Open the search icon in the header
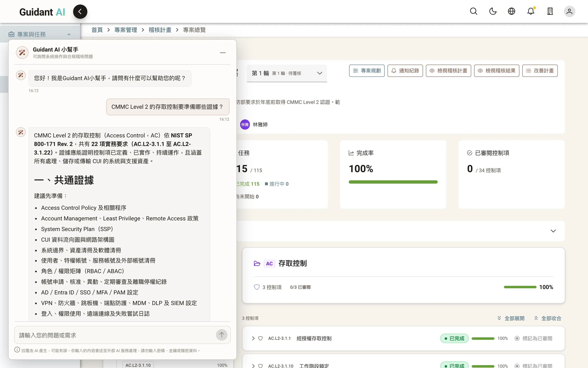 473,11
